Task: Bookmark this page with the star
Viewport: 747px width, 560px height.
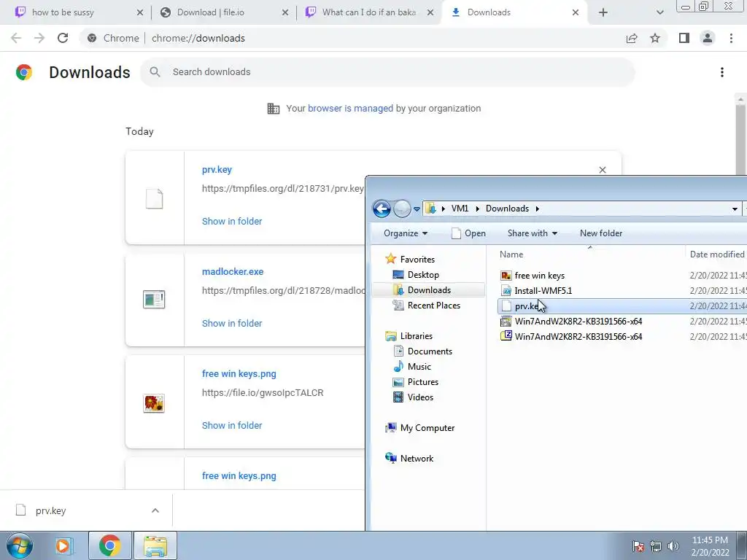Action: [655, 38]
